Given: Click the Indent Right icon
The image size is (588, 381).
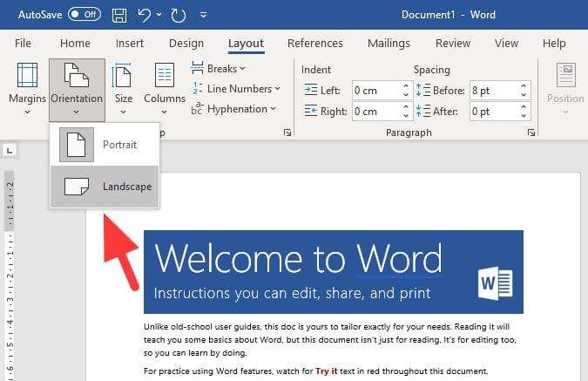Looking at the screenshot, I should tap(310, 111).
